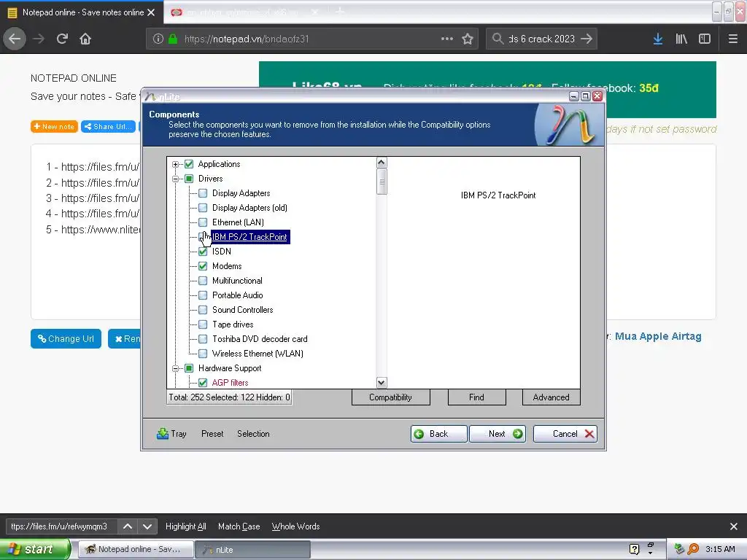Uncheck the Applications checkbox

coord(189,164)
